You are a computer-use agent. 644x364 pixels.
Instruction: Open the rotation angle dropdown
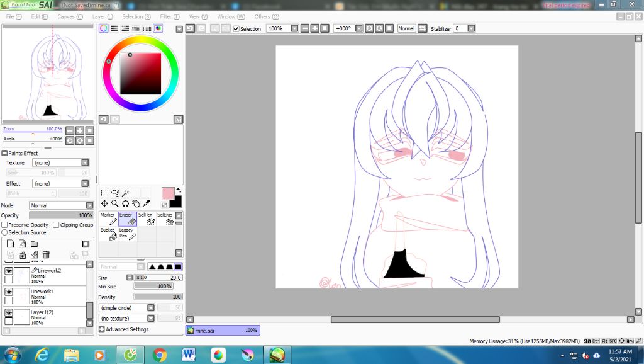359,28
